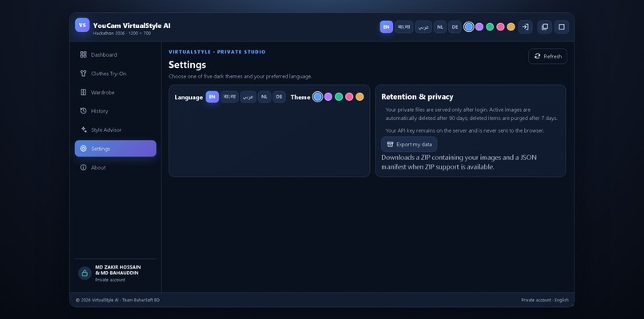The height and width of the screenshot is (319, 644).
Task: Select DE language in header bar
Action: [x=455, y=27]
